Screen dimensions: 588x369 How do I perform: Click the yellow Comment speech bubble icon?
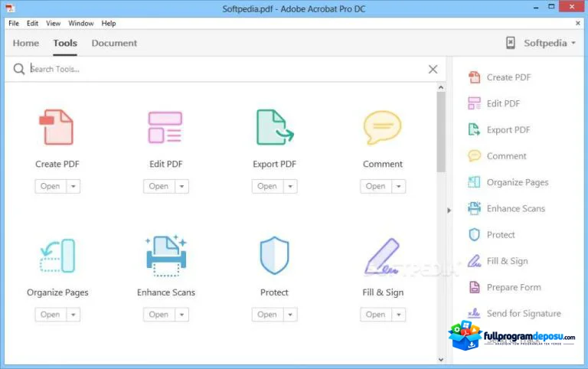[383, 128]
